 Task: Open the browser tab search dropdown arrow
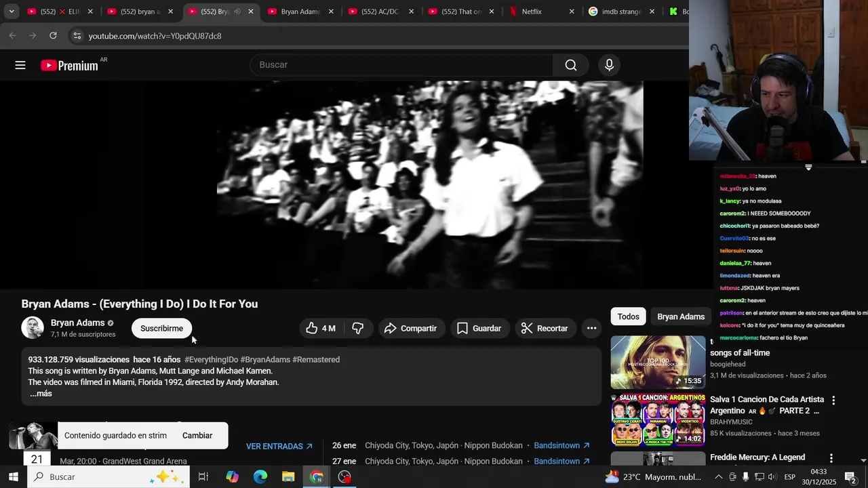point(11,12)
